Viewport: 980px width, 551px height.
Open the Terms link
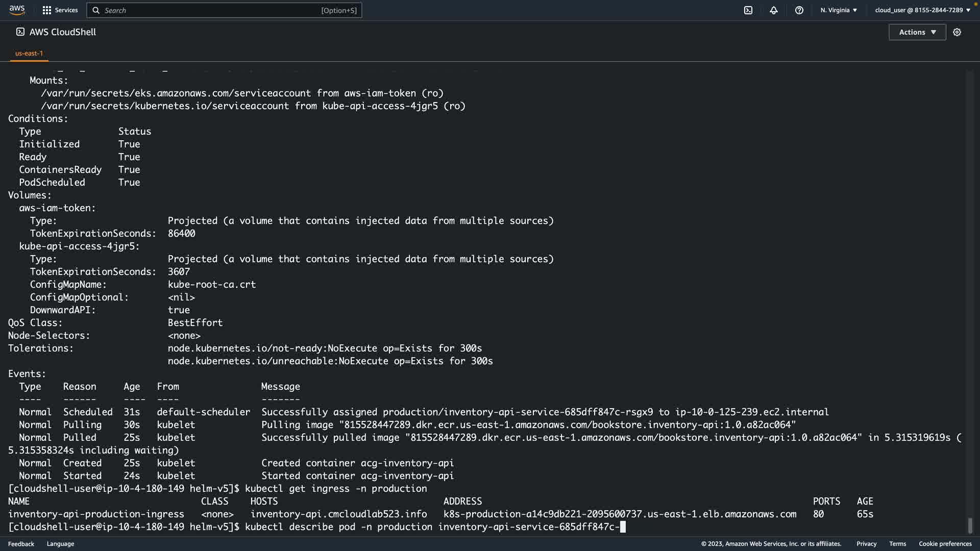897,544
